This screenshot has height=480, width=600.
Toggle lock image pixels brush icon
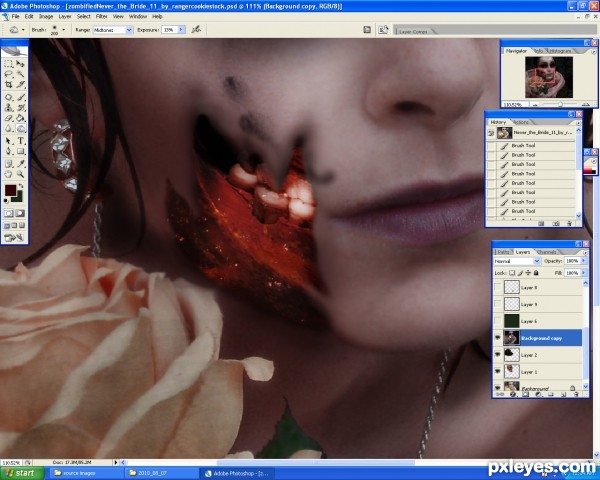click(x=520, y=273)
